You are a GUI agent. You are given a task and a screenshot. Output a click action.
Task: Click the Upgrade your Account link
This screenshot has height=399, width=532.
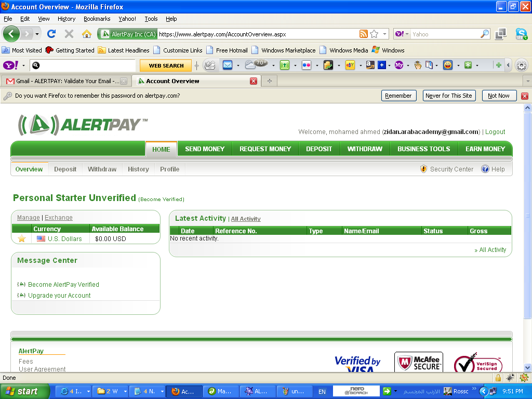pos(59,296)
